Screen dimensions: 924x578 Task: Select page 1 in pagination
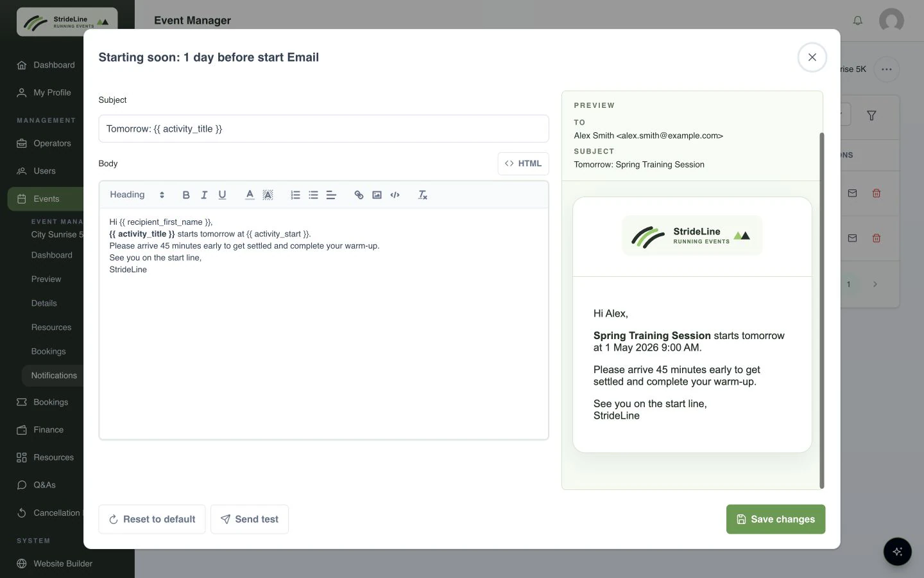click(848, 284)
